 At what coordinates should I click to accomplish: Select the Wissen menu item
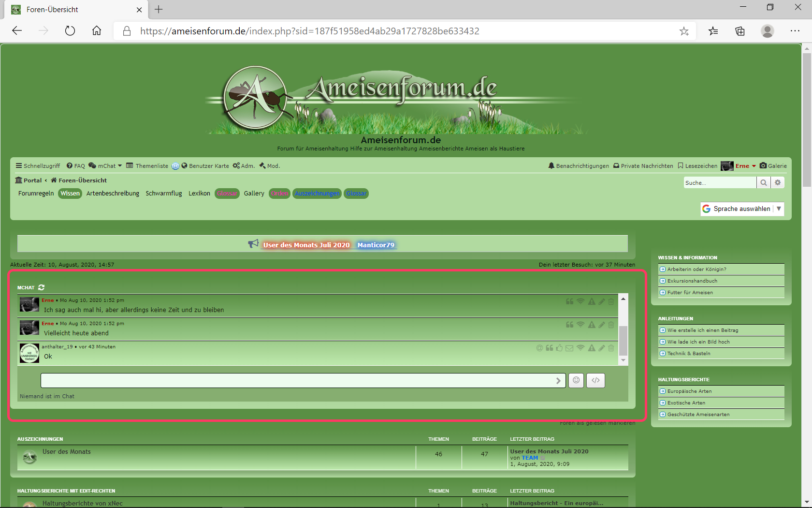point(70,194)
